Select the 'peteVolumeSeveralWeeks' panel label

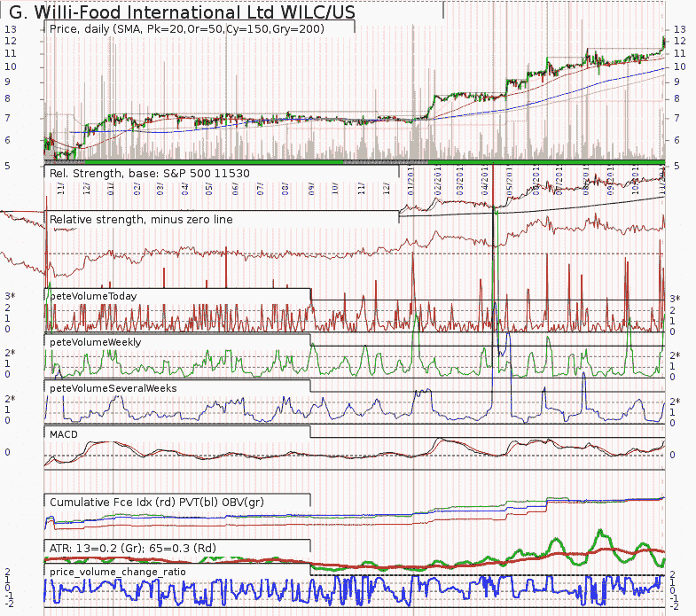pos(113,388)
